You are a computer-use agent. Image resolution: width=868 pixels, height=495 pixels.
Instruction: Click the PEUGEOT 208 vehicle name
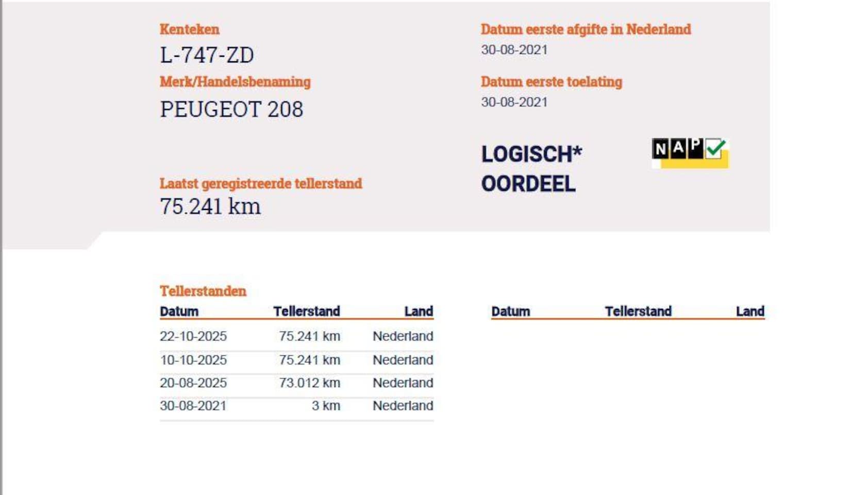tap(231, 109)
